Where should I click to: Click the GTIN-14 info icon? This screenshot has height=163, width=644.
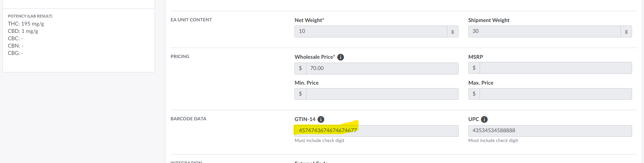tap(321, 119)
